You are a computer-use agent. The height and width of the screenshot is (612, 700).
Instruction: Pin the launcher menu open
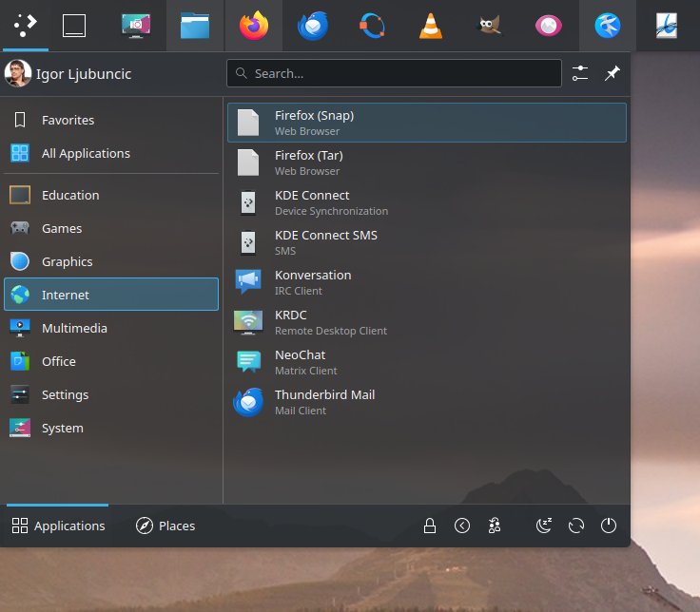[612, 73]
